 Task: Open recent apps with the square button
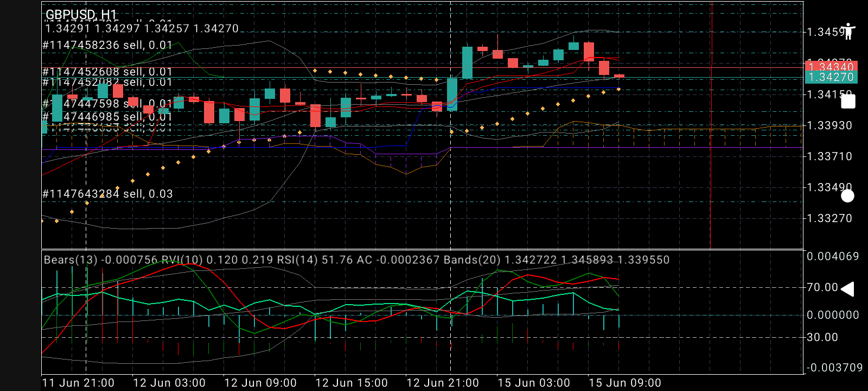(x=848, y=102)
